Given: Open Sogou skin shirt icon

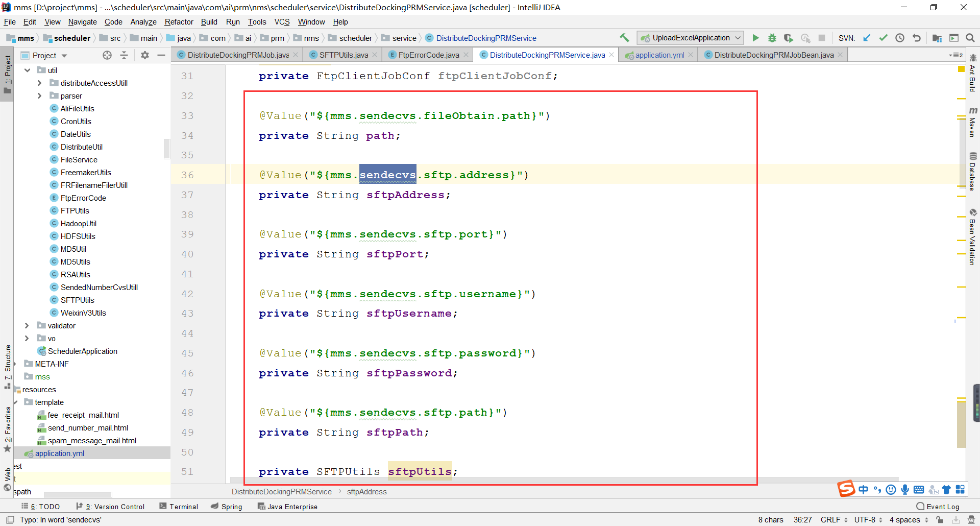Looking at the screenshot, I should 946,490.
